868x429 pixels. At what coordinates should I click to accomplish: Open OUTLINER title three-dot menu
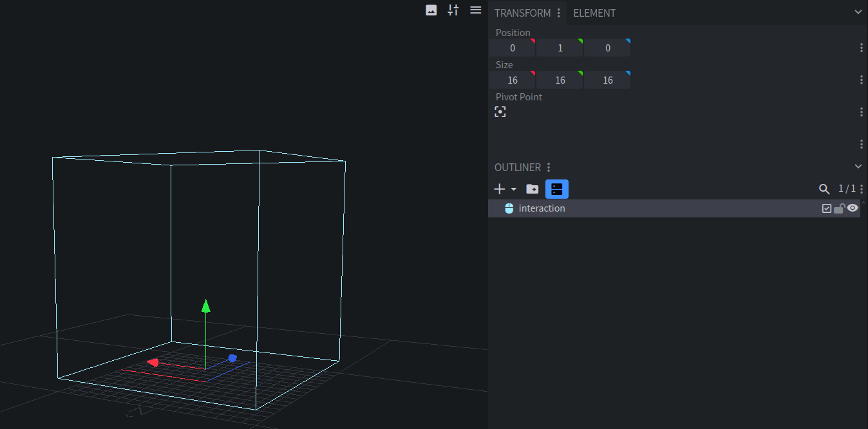coord(549,167)
